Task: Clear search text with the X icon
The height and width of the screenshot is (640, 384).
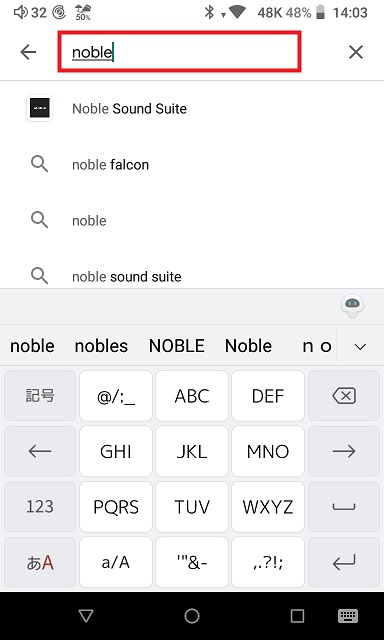Action: point(356,52)
